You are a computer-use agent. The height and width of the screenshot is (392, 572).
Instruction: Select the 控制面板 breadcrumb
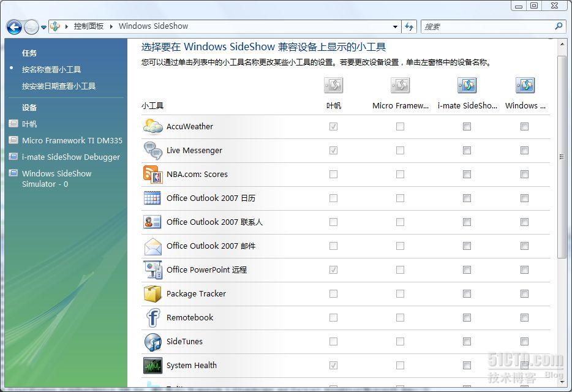click(89, 26)
